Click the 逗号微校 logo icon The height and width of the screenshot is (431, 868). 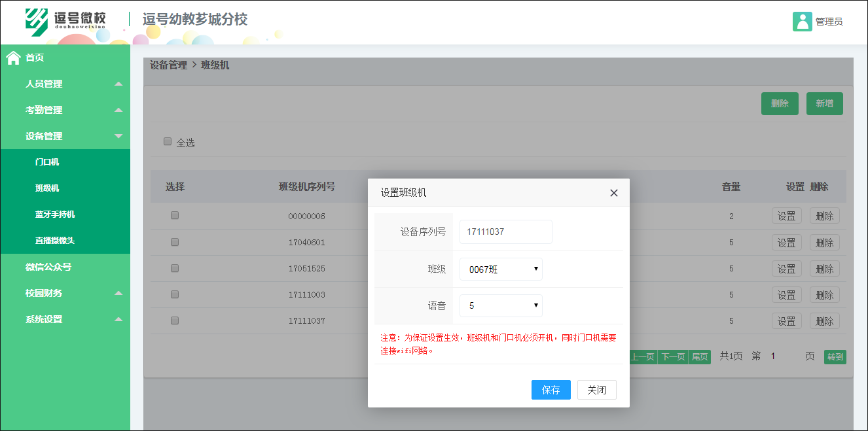36,20
